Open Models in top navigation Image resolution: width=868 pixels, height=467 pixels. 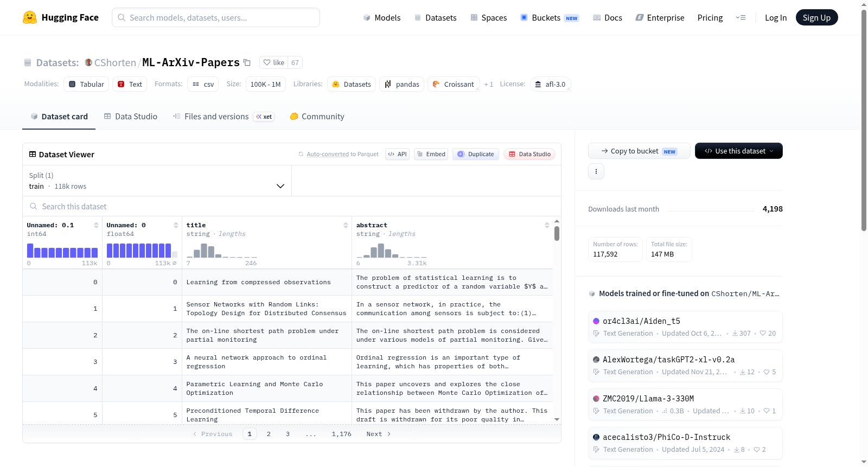(x=382, y=17)
